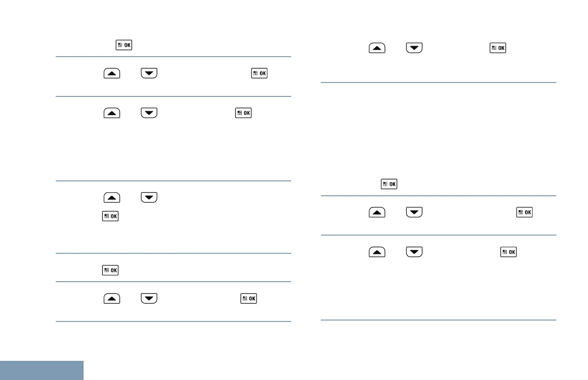Click the blue-gray page tab at the bottom corner
The image size is (588, 380).
[42, 370]
